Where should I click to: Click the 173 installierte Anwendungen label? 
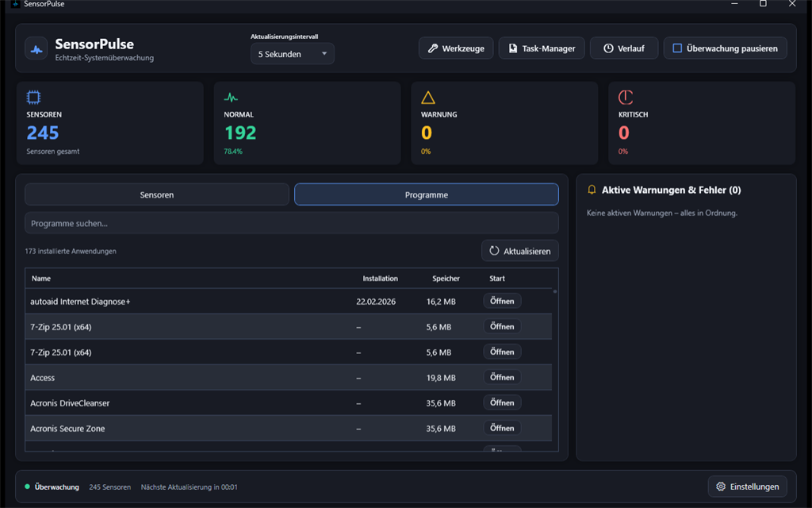pos(71,251)
